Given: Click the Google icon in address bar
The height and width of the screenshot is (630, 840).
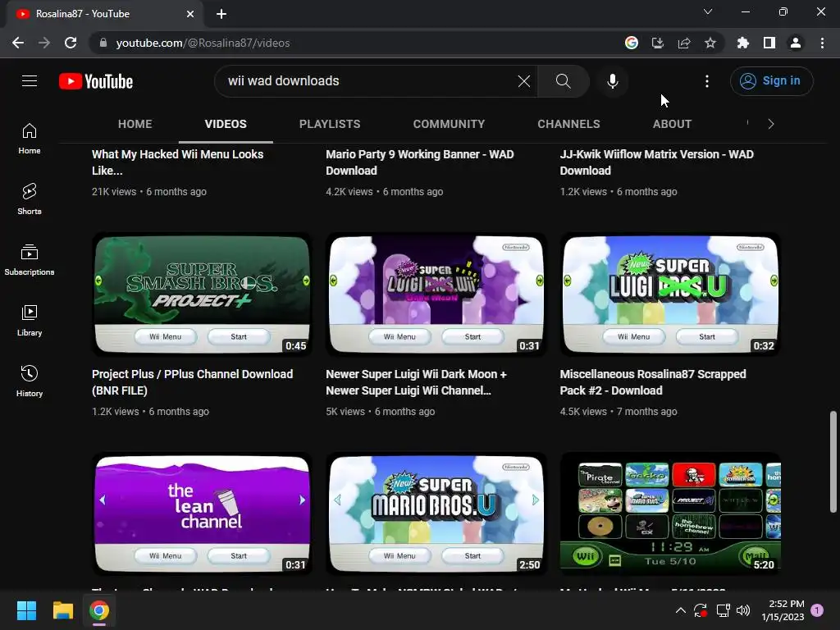Looking at the screenshot, I should coord(632,43).
